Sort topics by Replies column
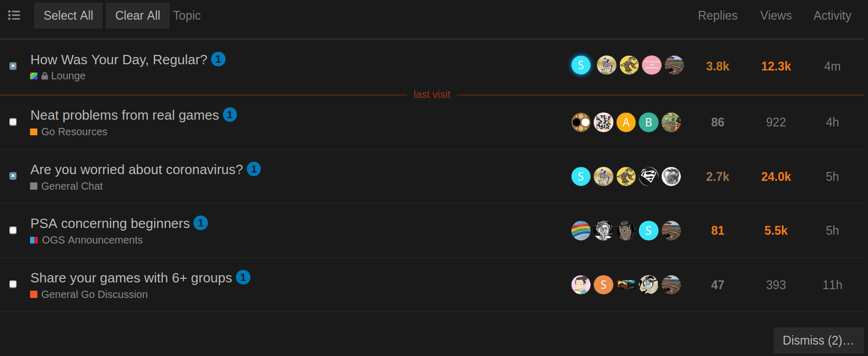This screenshot has height=356, width=868. pos(717,16)
